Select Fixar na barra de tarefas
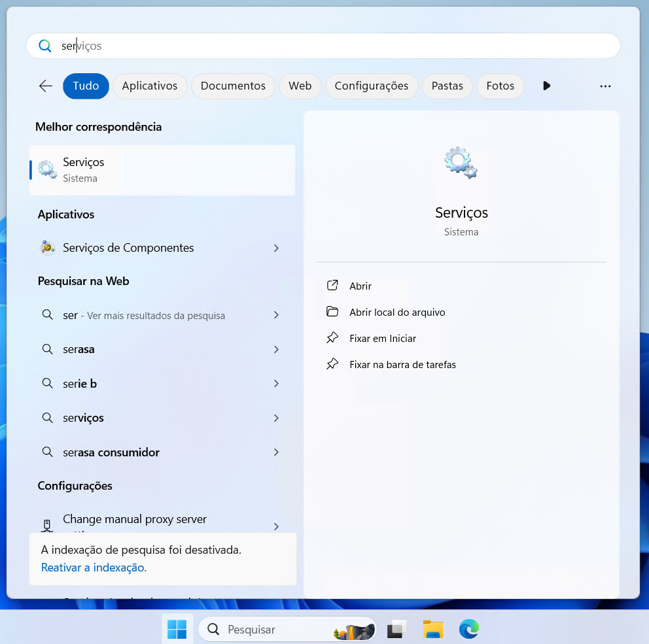Screen dimensions: 649x644 point(402,364)
